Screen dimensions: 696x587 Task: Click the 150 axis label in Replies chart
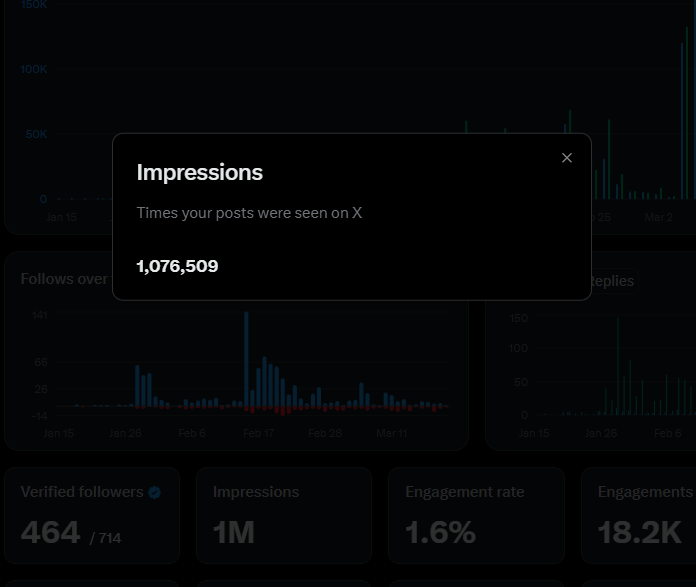click(518, 318)
